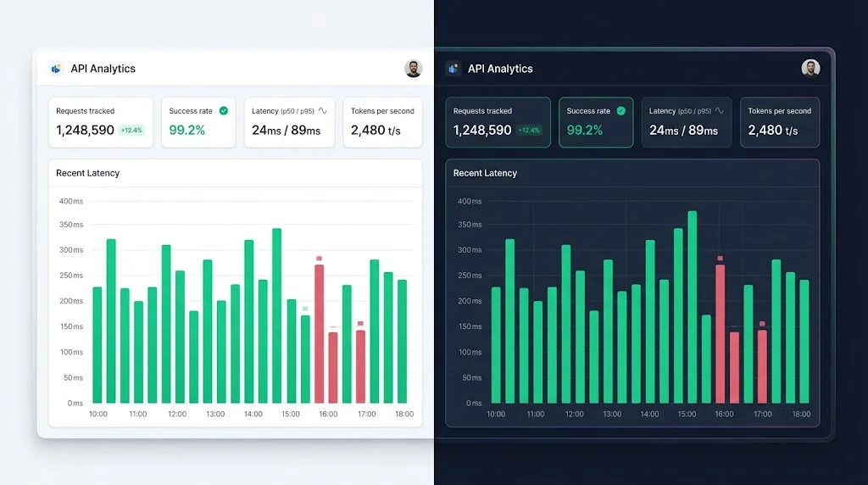Select Tokens per second card, light panel
Screen dimensions: 868x485
382,122
